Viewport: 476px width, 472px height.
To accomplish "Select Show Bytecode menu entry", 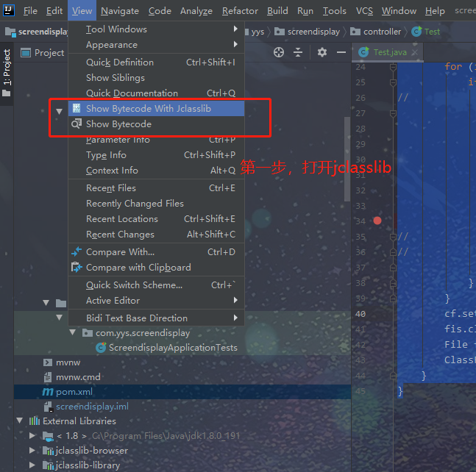I will 157,124.
